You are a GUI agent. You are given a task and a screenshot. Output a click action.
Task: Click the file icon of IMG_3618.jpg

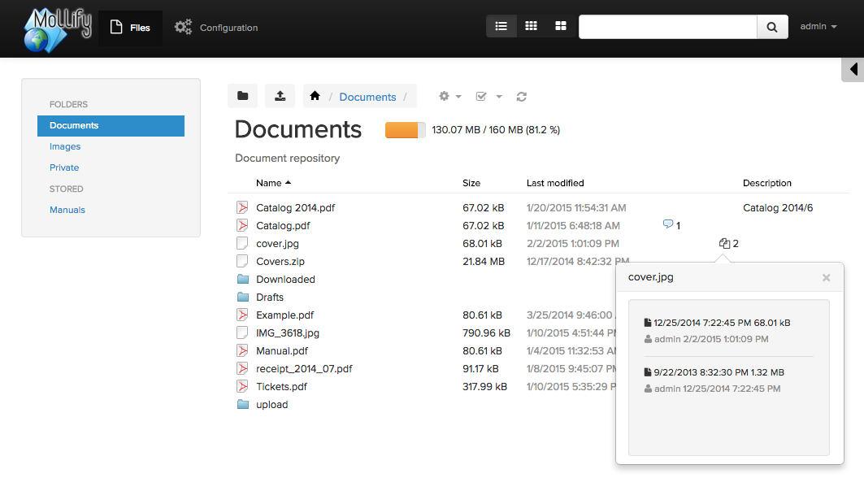click(x=242, y=332)
